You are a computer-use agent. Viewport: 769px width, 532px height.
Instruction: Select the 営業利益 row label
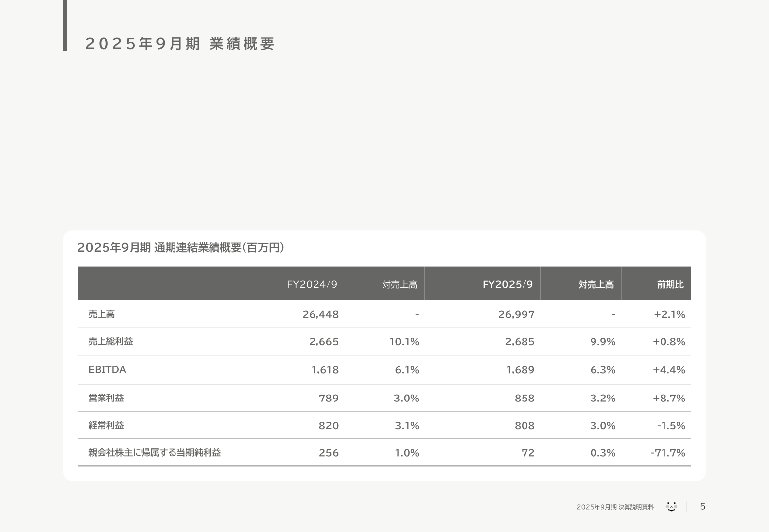[106, 398]
